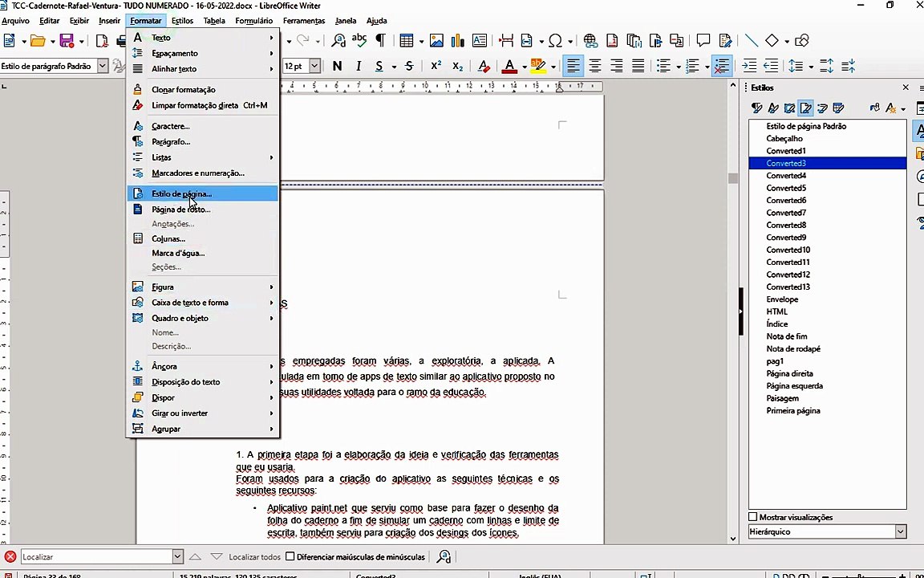The height and width of the screenshot is (578, 924).
Task: Apply the red font color swatch
Action: [x=510, y=66]
